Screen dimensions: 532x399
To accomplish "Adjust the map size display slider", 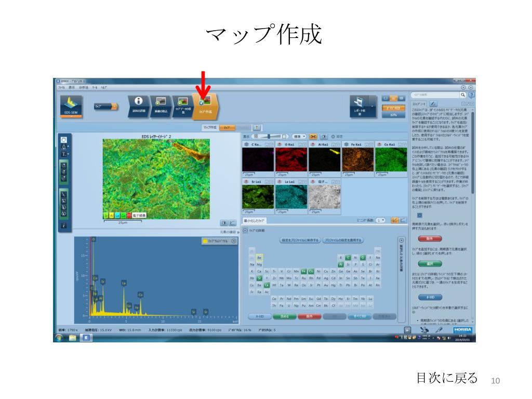I will 270,137.
